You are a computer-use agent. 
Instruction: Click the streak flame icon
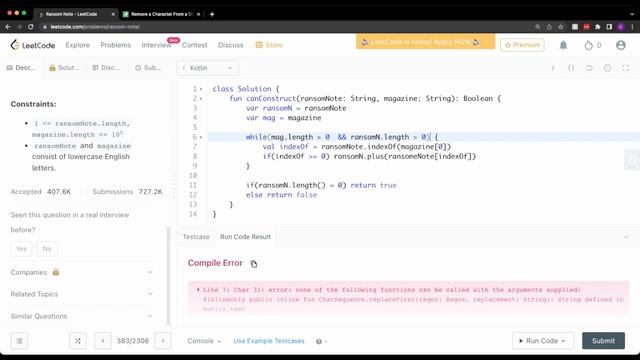tap(588, 45)
